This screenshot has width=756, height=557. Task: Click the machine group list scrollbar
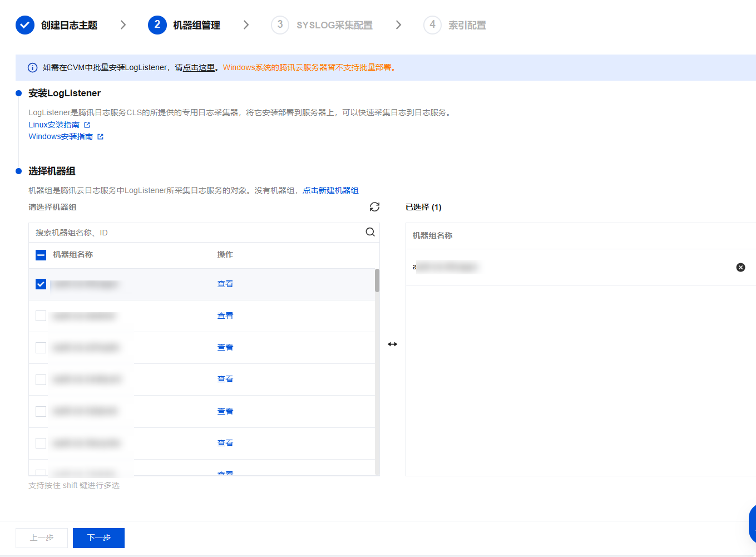(x=377, y=281)
